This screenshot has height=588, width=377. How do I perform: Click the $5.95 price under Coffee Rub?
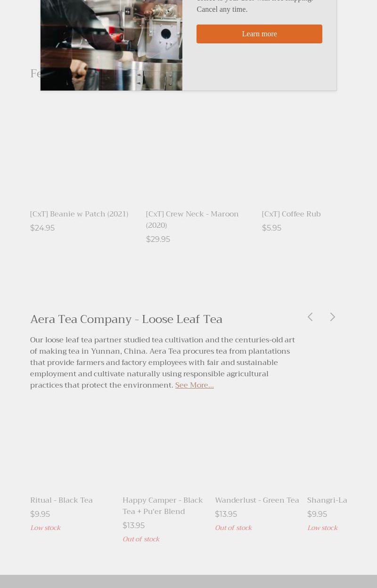coord(271,228)
